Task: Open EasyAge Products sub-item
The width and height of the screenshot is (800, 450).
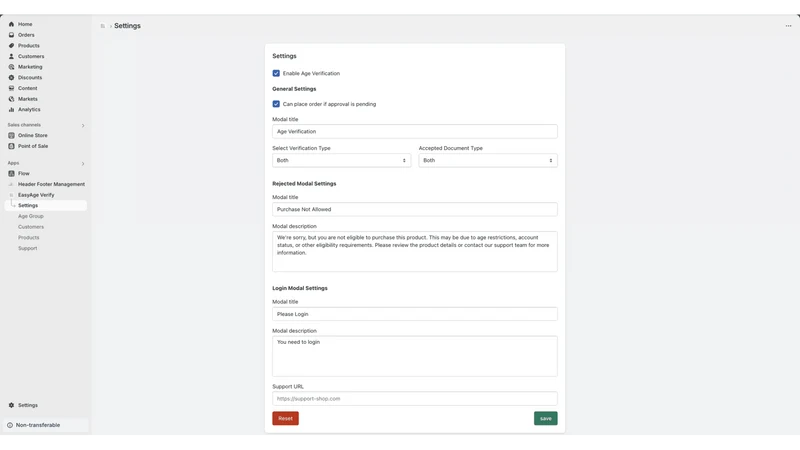Action: tap(29, 238)
